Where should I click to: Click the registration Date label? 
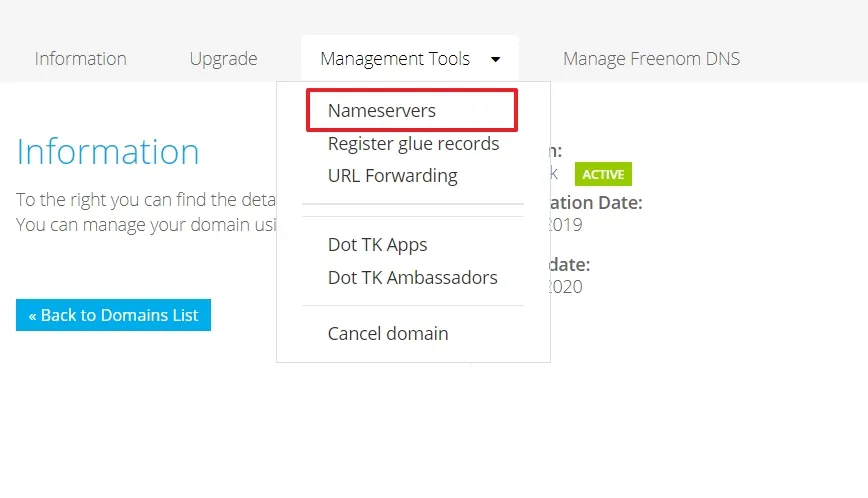(596, 203)
